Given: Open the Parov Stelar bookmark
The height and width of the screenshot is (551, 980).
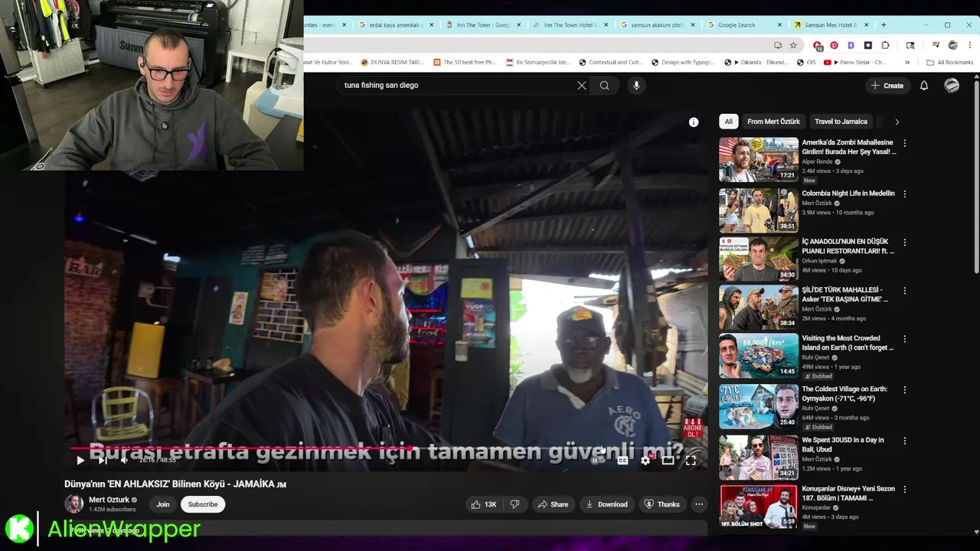Looking at the screenshot, I should coord(854,63).
